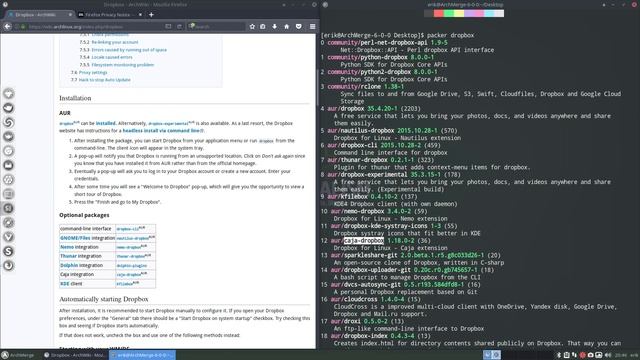Open 7.5.5 Filesystem monitoring problem

(122, 65)
